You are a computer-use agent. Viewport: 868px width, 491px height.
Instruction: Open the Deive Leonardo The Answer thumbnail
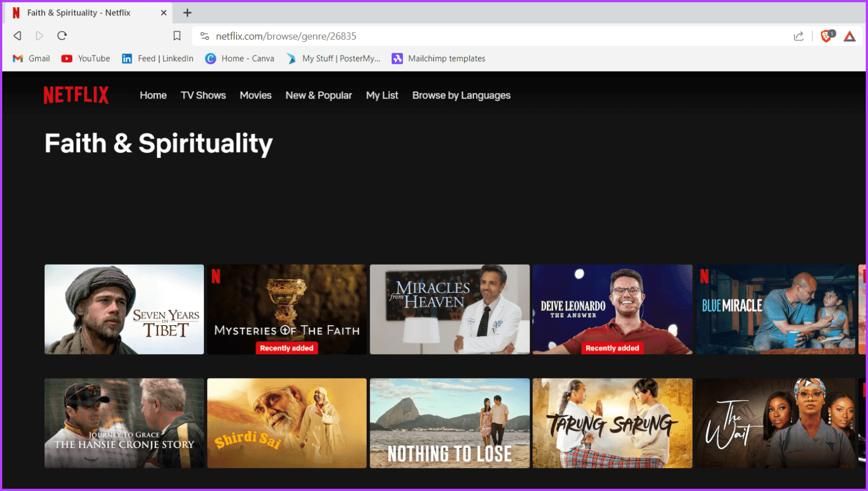(x=613, y=309)
